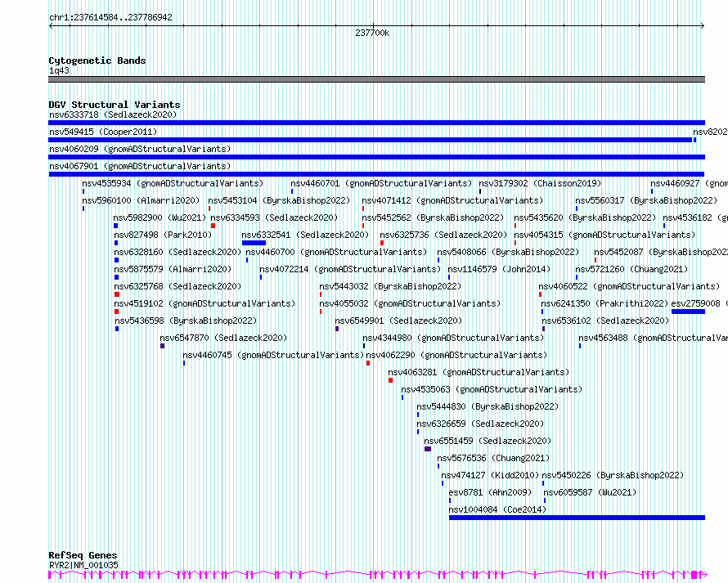Viewport: 728px width, 583px height.
Task: Click the nsv5560317 (ByrskaBishop2022) label
Action: point(646,200)
